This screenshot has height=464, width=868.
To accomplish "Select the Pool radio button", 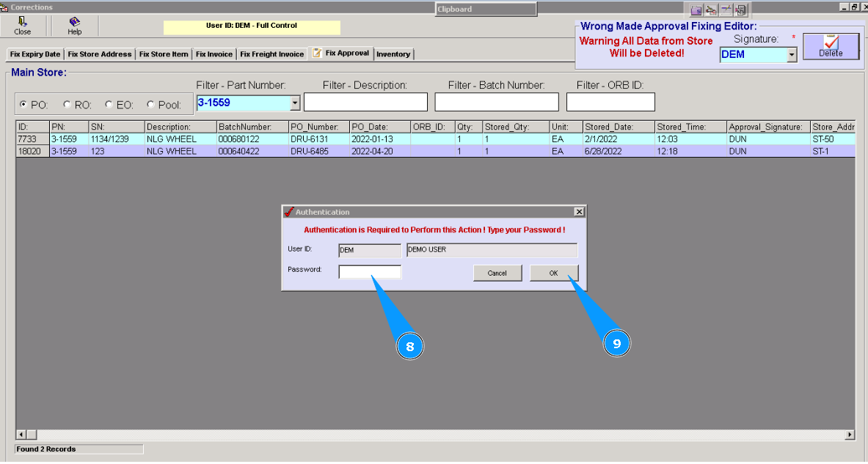I will point(150,104).
